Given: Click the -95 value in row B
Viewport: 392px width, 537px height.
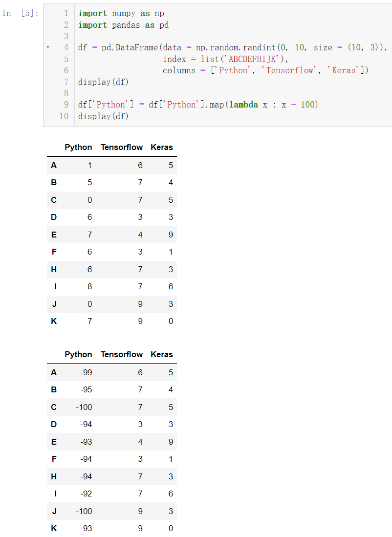Looking at the screenshot, I should pyautogui.click(x=86, y=390).
